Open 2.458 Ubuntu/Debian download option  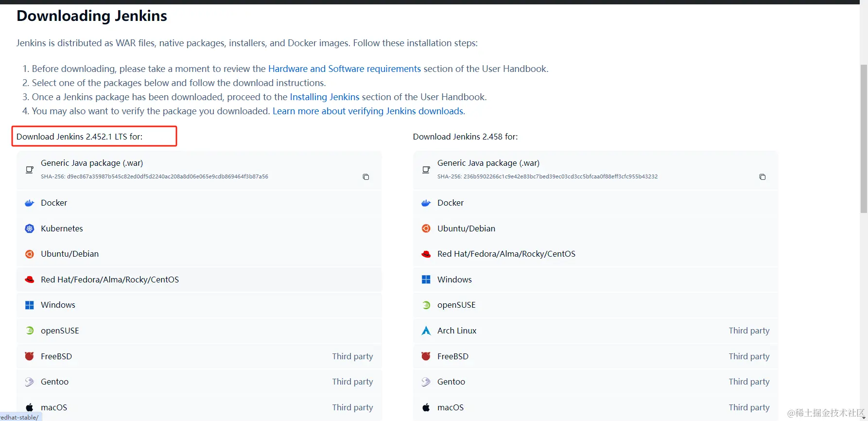point(596,228)
